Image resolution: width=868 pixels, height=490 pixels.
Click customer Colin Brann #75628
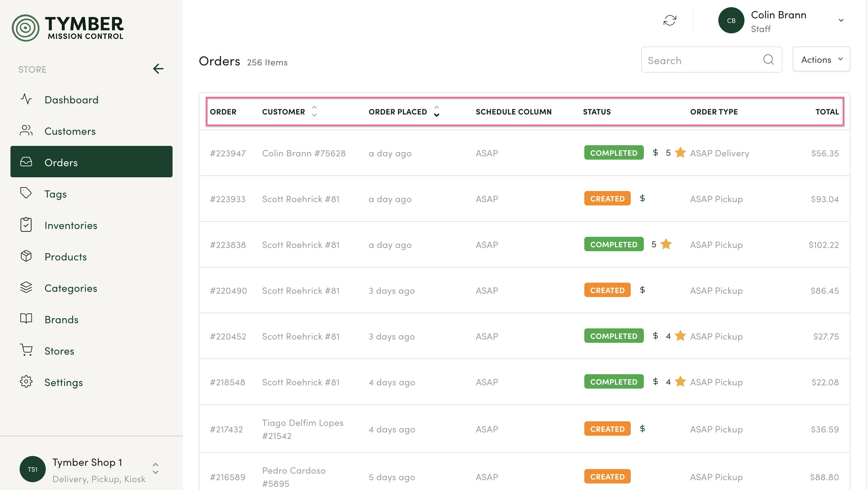[304, 153]
